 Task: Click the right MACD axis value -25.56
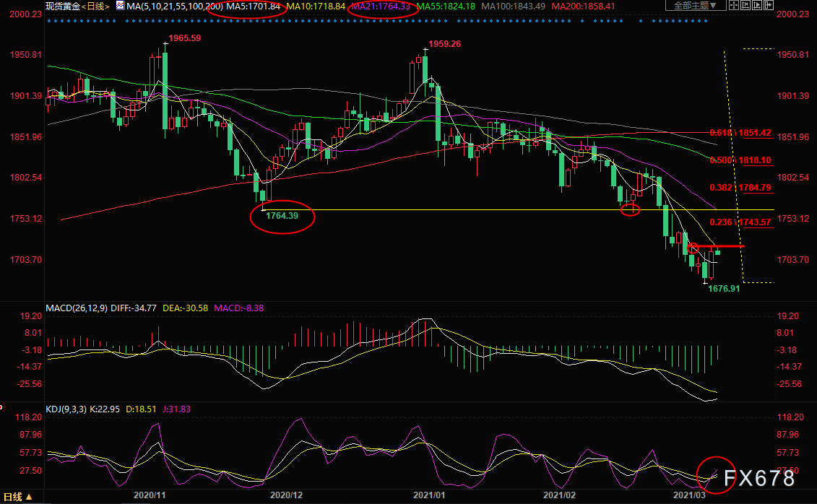(790, 383)
